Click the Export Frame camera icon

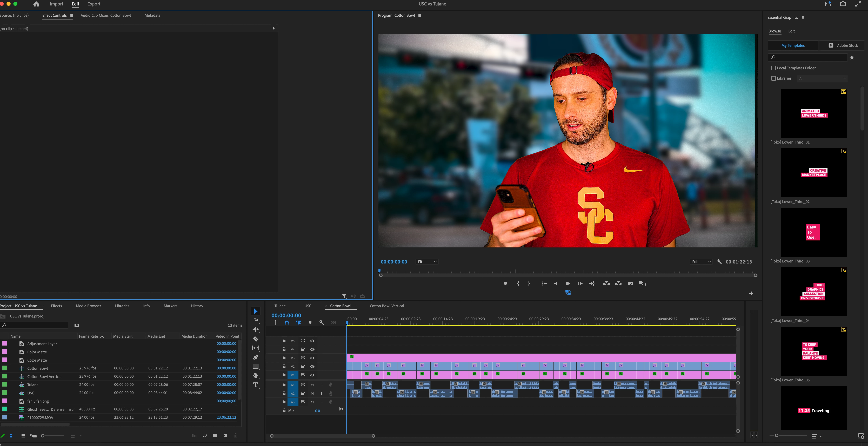pyautogui.click(x=630, y=284)
